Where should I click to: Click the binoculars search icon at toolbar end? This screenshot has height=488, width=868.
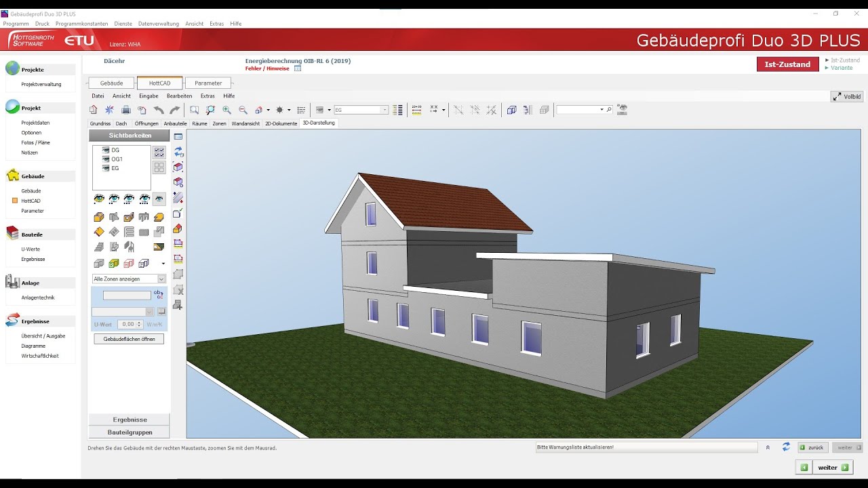pyautogui.click(x=622, y=110)
